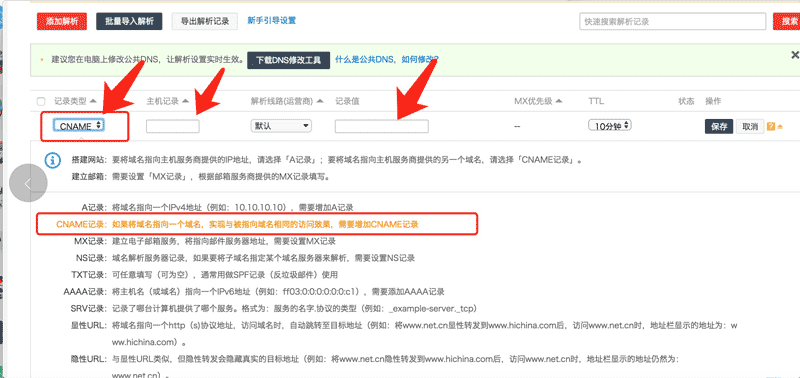Collapse help panel with orange up arrow

[780, 127]
